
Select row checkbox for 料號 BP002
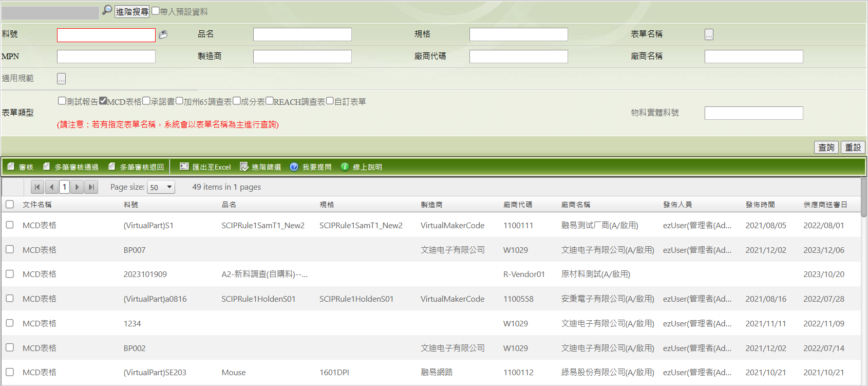[x=10, y=347]
